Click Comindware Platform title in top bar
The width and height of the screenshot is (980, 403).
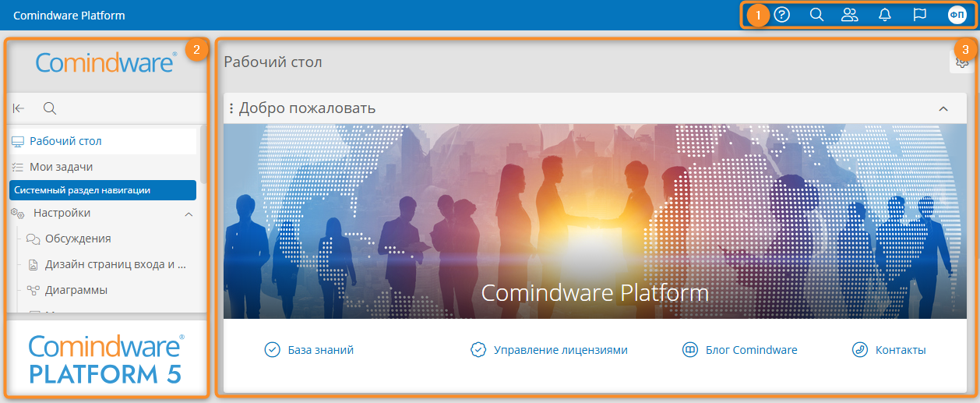point(69,15)
